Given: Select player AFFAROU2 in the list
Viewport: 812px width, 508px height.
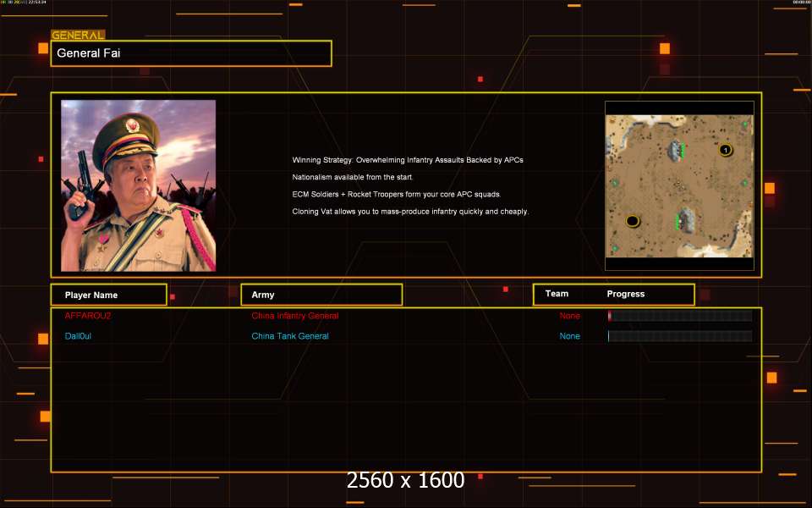Looking at the screenshot, I should click(87, 316).
